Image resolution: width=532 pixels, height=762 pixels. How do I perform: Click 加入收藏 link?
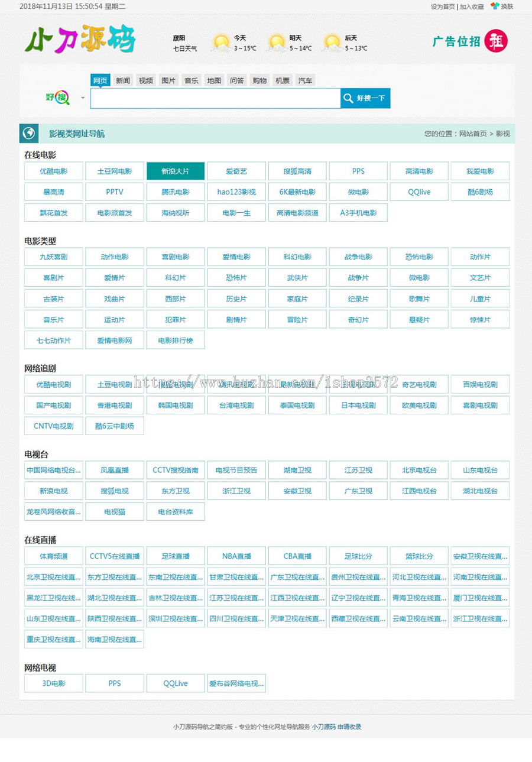472,7
